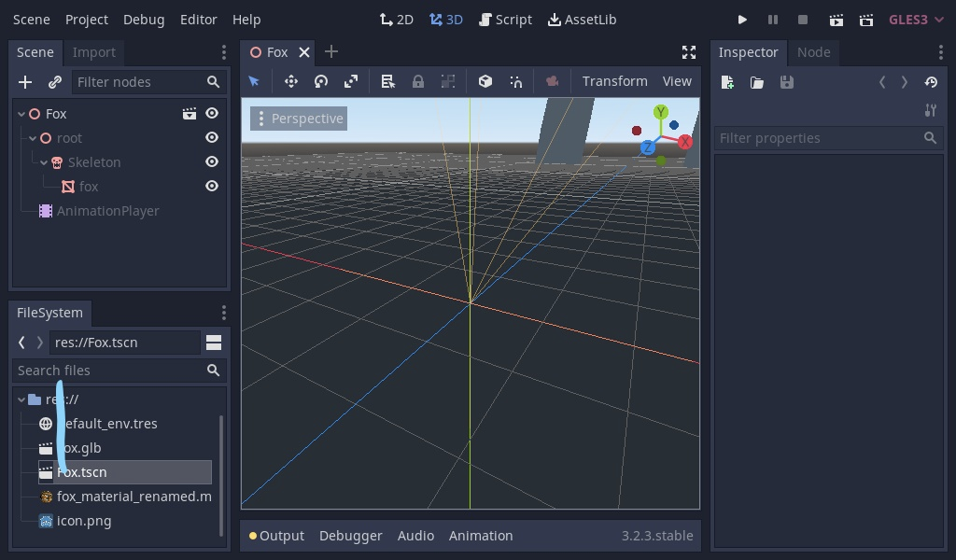Toggle visibility of Fox node

coord(212,113)
